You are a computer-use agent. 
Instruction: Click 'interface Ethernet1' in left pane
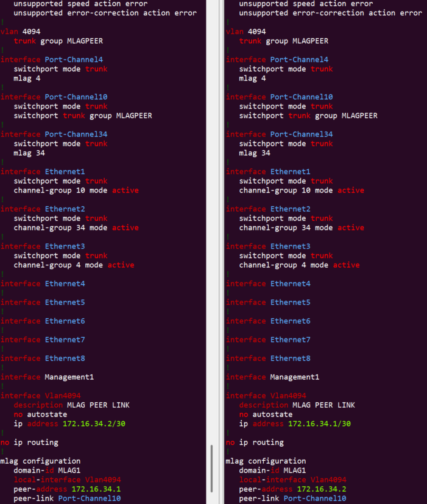[43, 171]
